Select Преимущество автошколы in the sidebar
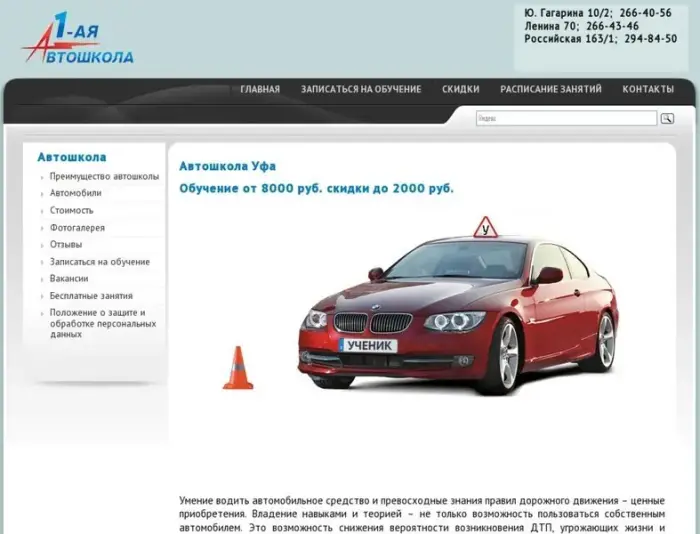Image resolution: width=700 pixels, height=534 pixels. tap(104, 176)
